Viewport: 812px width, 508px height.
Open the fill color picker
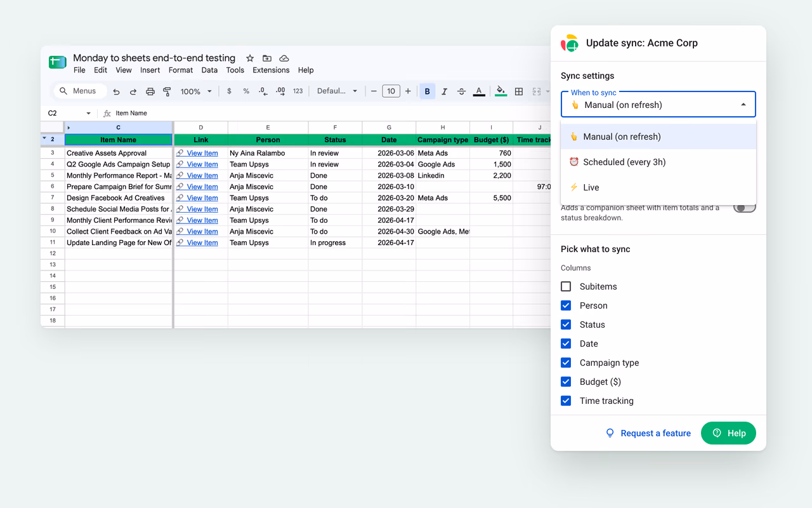pos(501,91)
